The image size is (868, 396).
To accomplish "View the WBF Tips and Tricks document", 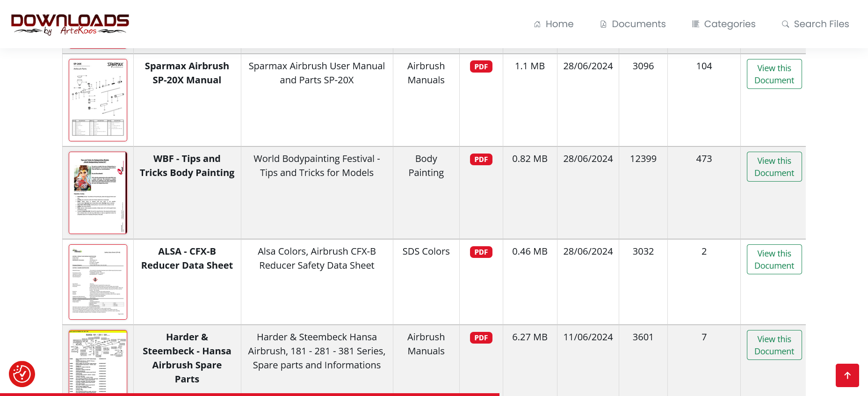I will 774,167.
